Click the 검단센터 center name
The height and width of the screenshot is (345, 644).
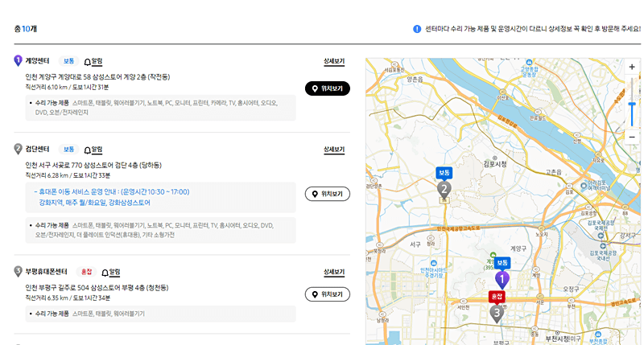click(37, 149)
